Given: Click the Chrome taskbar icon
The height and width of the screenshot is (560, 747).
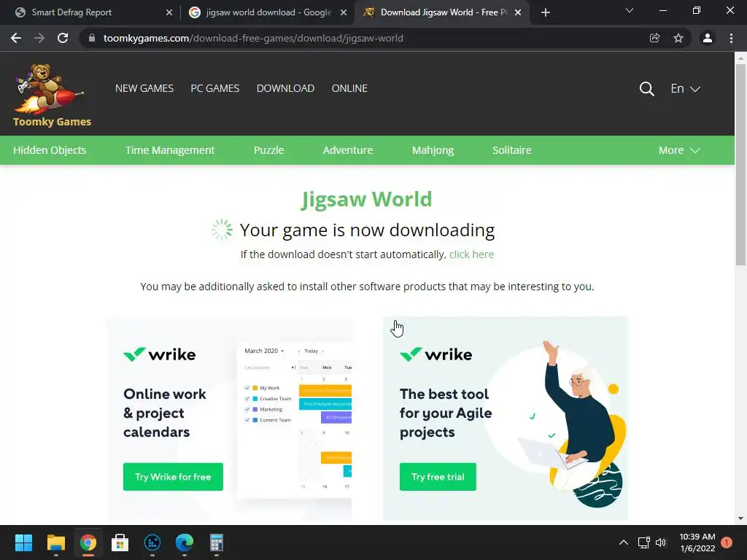Looking at the screenshot, I should (x=88, y=542).
